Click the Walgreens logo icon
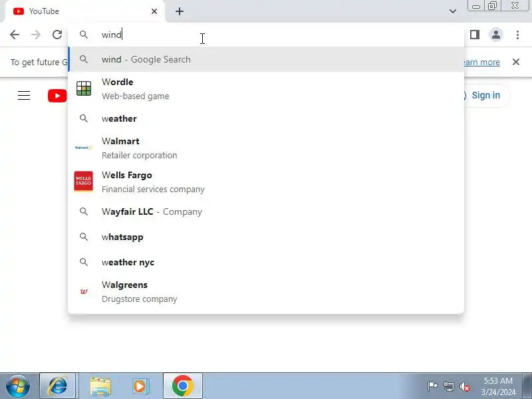 tap(84, 291)
